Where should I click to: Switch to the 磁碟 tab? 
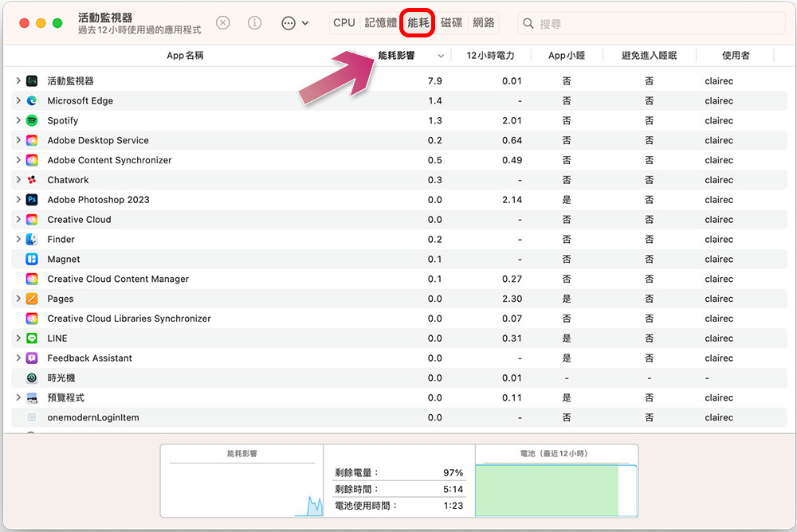pos(451,23)
